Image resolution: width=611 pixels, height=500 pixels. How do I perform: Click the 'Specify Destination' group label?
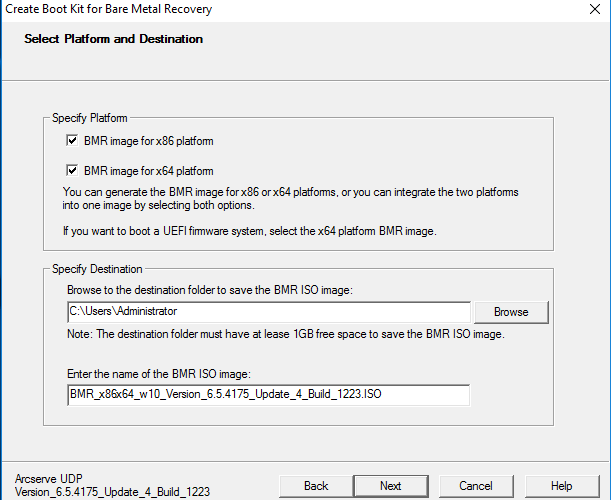[97, 269]
